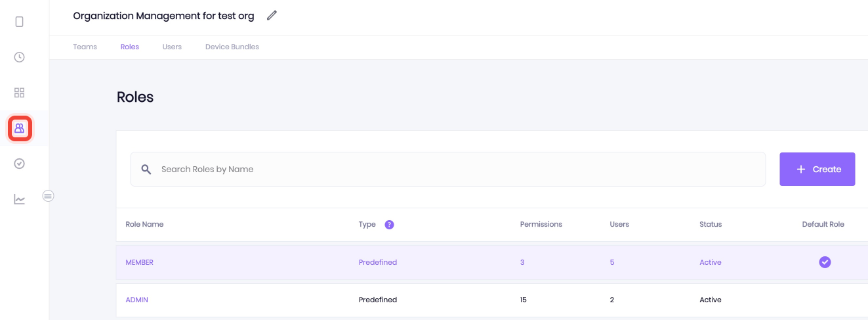Click permissions count 15 in ADMIN row
The height and width of the screenshot is (320, 868).
524,300
